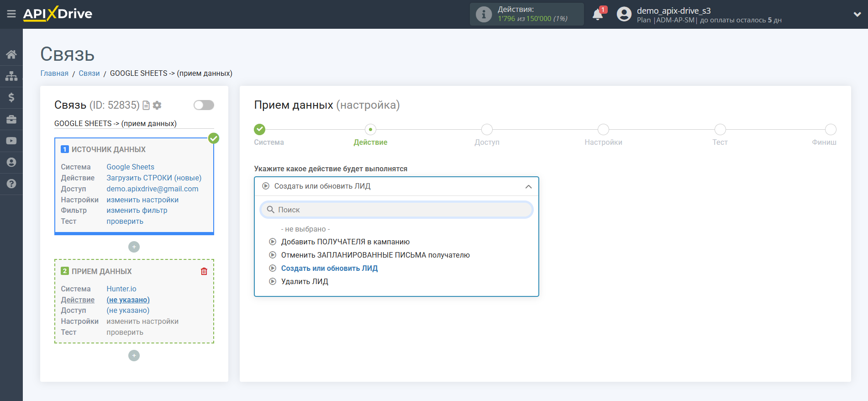This screenshot has width=868, height=401.
Task: Open Hunter.io system link
Action: (x=121, y=289)
